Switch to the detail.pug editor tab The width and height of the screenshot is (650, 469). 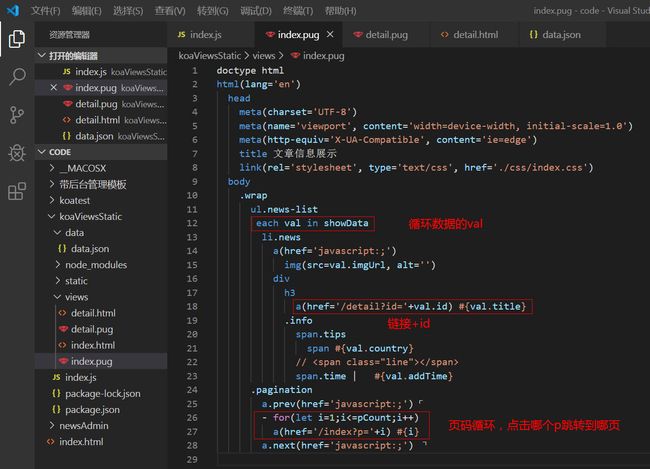pos(386,34)
